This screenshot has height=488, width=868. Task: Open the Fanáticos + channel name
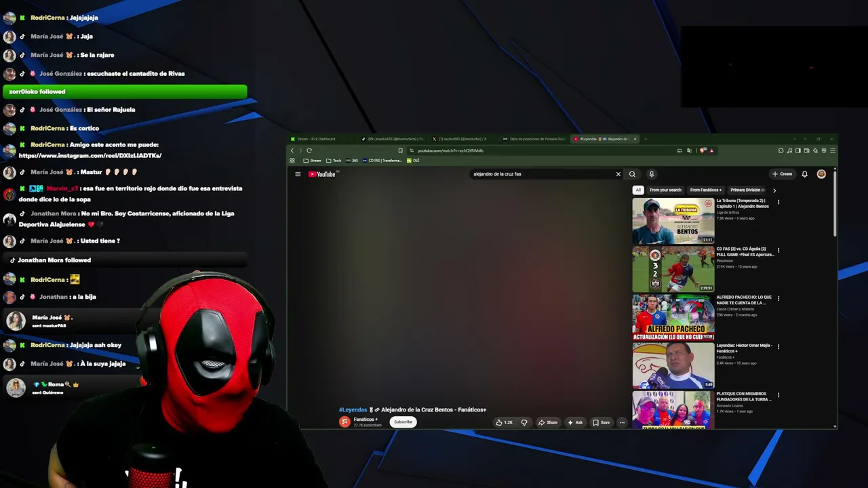(x=366, y=420)
